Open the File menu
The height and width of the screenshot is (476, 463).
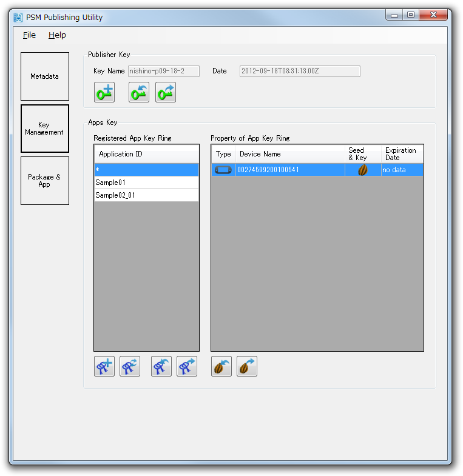click(x=29, y=35)
